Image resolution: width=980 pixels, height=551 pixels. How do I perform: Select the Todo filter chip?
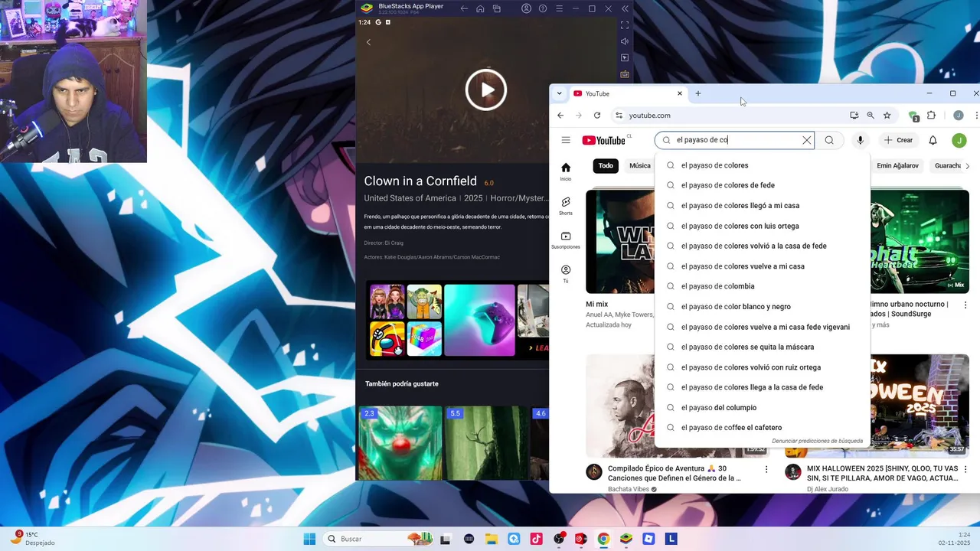click(606, 165)
